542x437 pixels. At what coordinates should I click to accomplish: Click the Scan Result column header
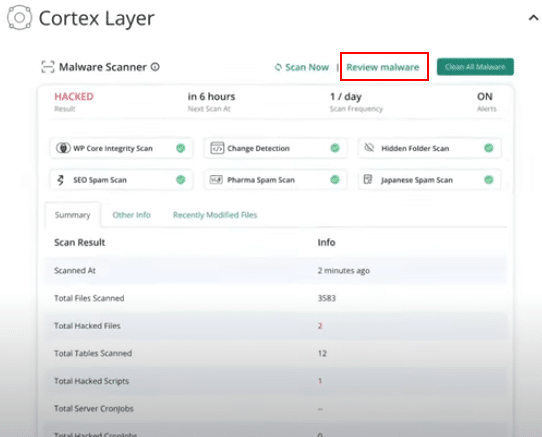80,242
